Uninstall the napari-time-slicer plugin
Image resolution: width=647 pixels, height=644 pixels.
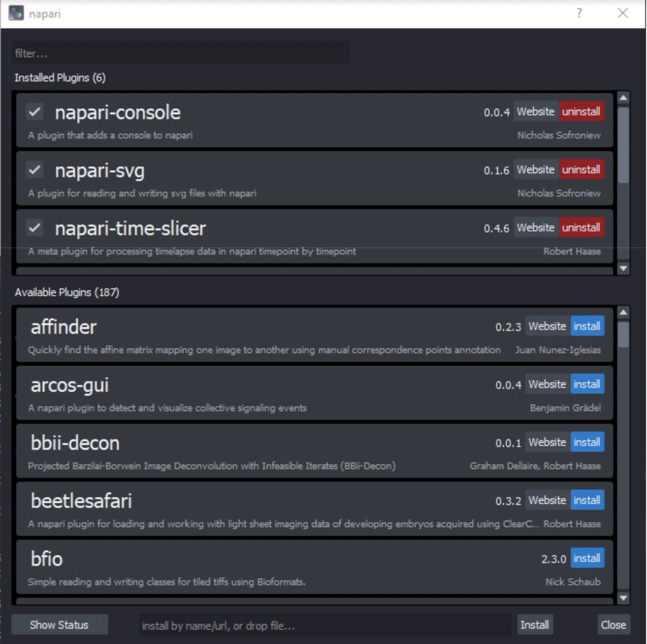581,227
